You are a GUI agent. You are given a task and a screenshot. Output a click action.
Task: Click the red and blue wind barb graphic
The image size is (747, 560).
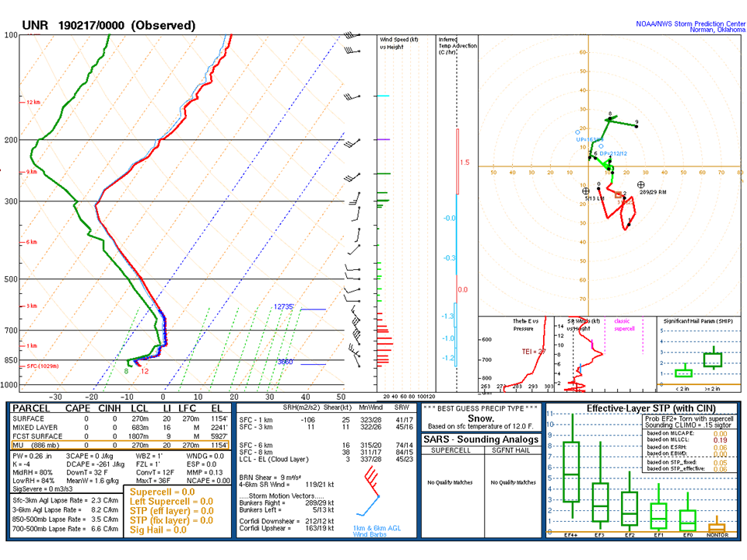click(x=370, y=492)
